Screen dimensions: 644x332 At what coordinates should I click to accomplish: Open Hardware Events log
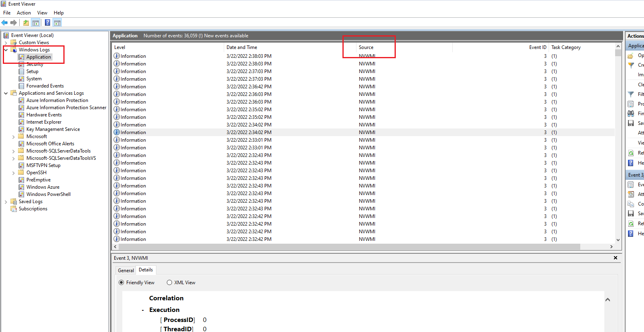pos(44,115)
